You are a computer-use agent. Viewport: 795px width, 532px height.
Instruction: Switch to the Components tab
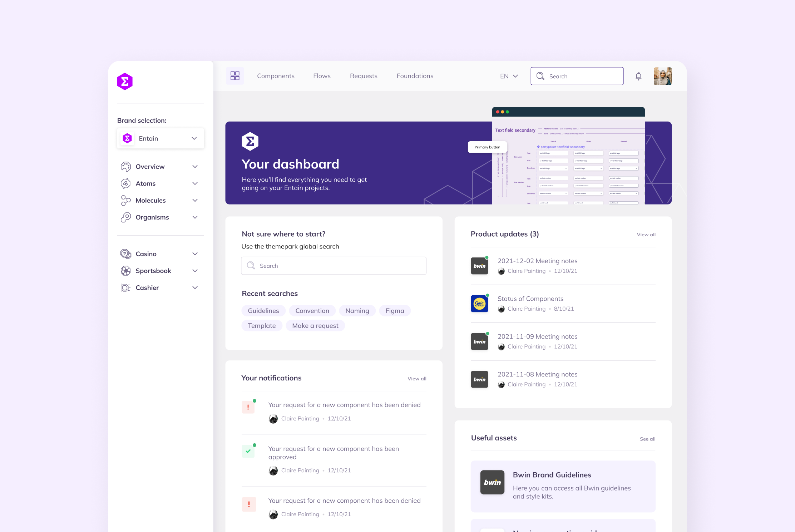[276, 76]
